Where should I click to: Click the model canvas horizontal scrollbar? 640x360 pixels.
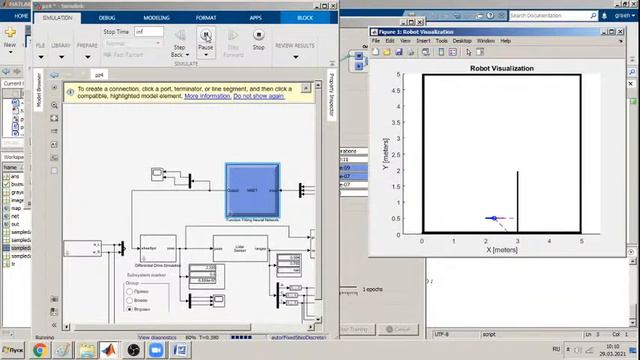[162, 327]
